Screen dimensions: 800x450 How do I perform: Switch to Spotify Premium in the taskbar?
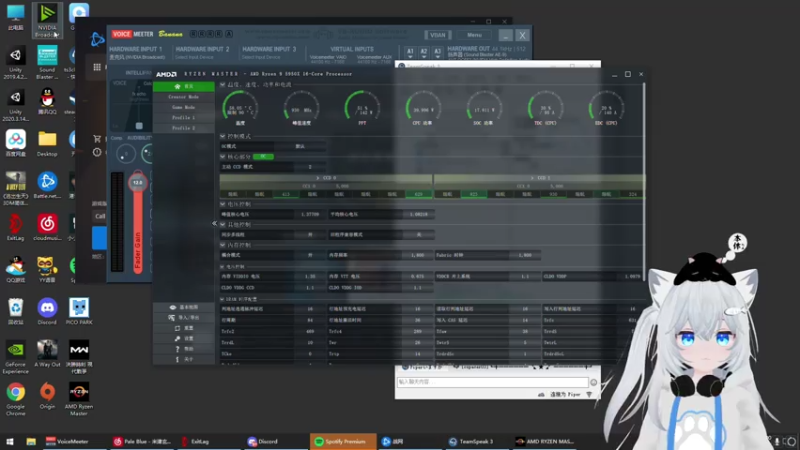342,441
